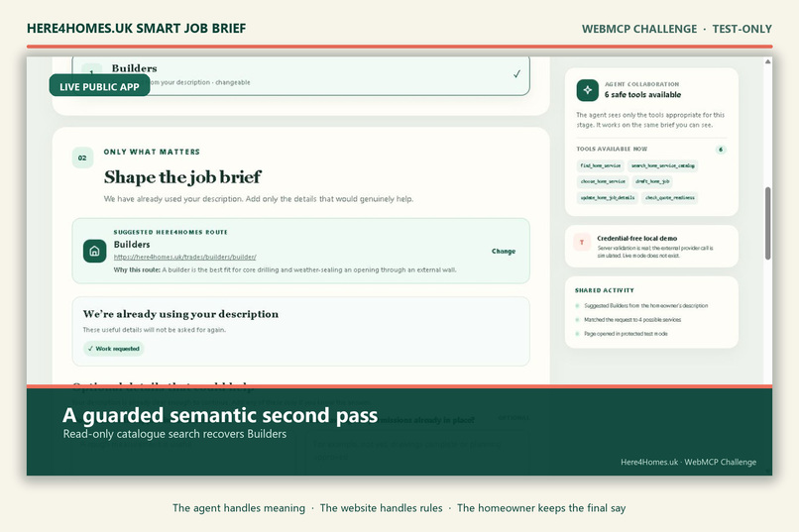Viewport: 799px width, 532px height.
Task: Select the search_home_service_catalog tool chip
Action: [x=662, y=165]
